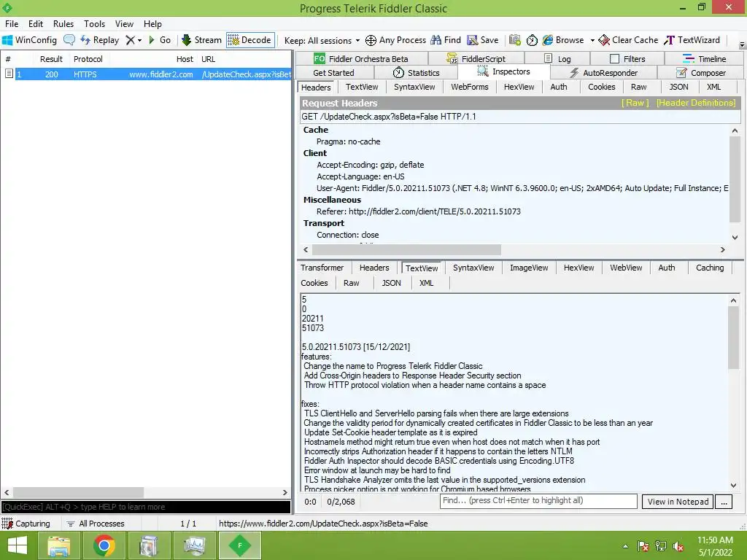Click request headers horizontal scrollbar thumb
This screenshot has height=560, width=747.
(406, 249)
